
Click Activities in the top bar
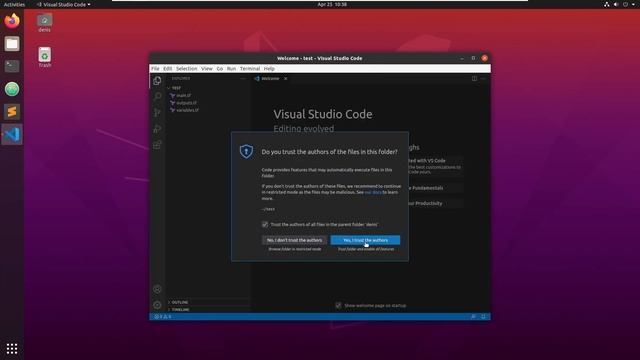click(14, 4)
